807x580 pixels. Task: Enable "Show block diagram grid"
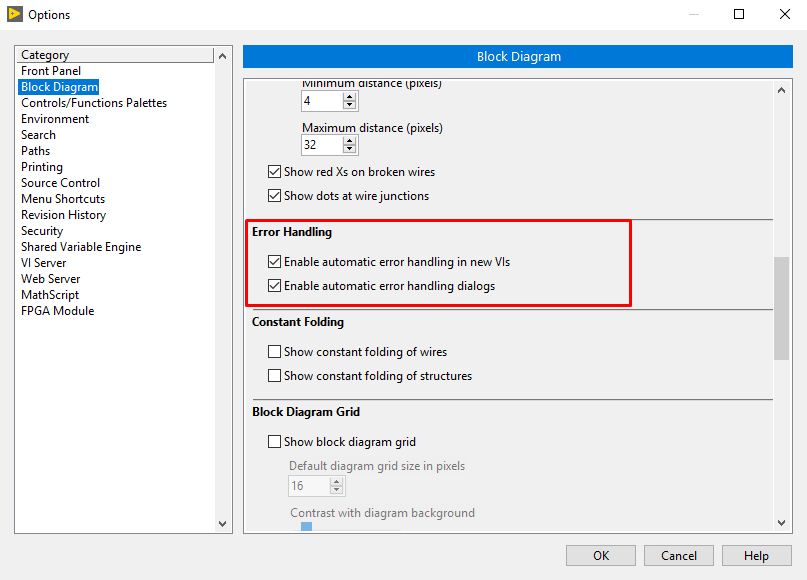coord(274,441)
